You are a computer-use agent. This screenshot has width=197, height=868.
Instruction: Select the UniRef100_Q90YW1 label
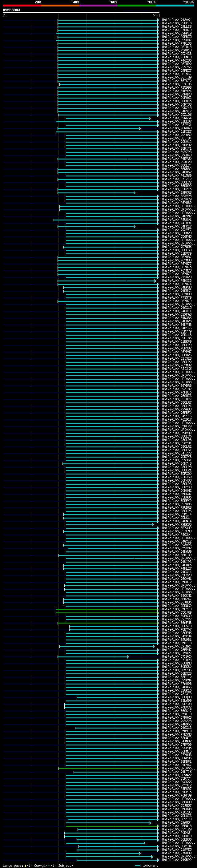point(177,443)
